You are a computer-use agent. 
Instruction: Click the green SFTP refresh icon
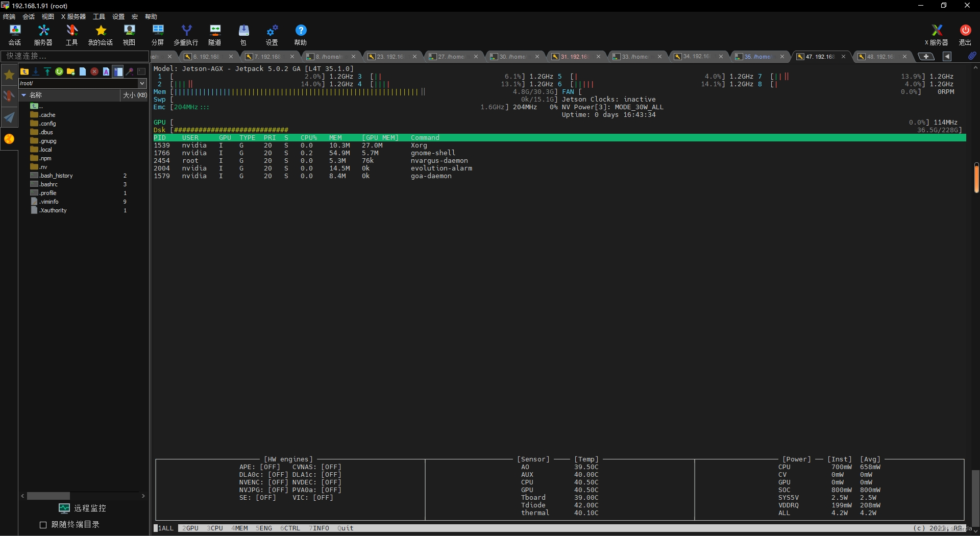click(x=59, y=71)
